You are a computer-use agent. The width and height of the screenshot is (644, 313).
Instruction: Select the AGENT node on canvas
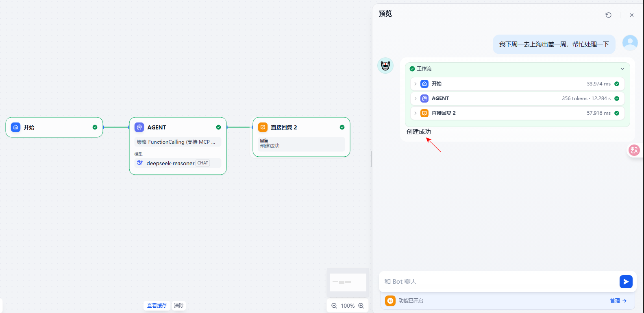click(x=178, y=127)
